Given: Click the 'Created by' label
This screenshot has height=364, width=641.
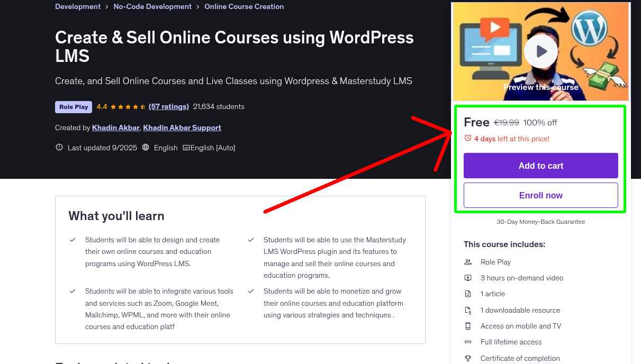Looking at the screenshot, I should (x=73, y=128).
